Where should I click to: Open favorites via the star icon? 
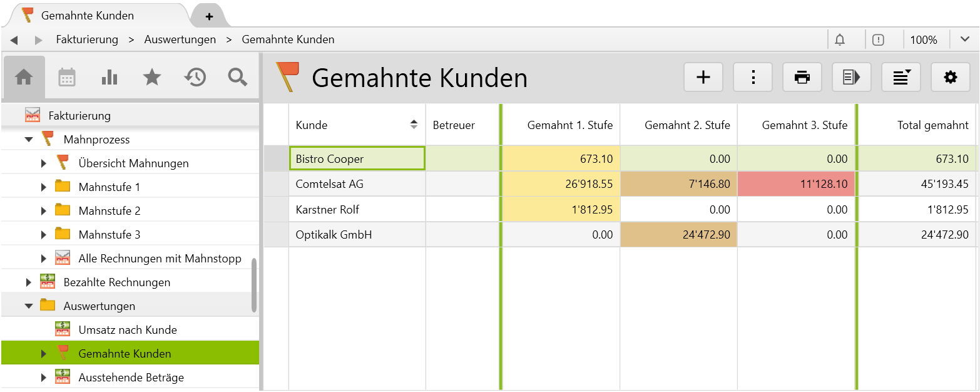[x=152, y=77]
